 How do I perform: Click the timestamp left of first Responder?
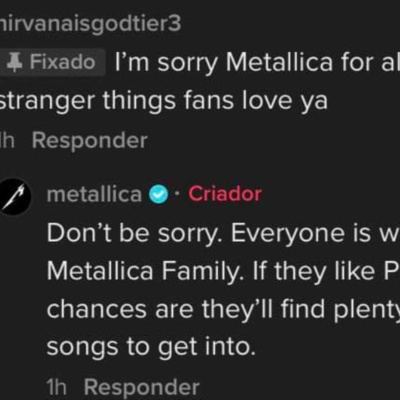(x=7, y=141)
